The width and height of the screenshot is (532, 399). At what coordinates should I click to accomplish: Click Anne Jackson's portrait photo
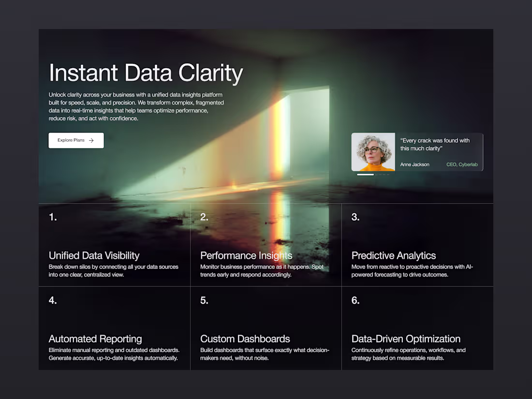(373, 151)
